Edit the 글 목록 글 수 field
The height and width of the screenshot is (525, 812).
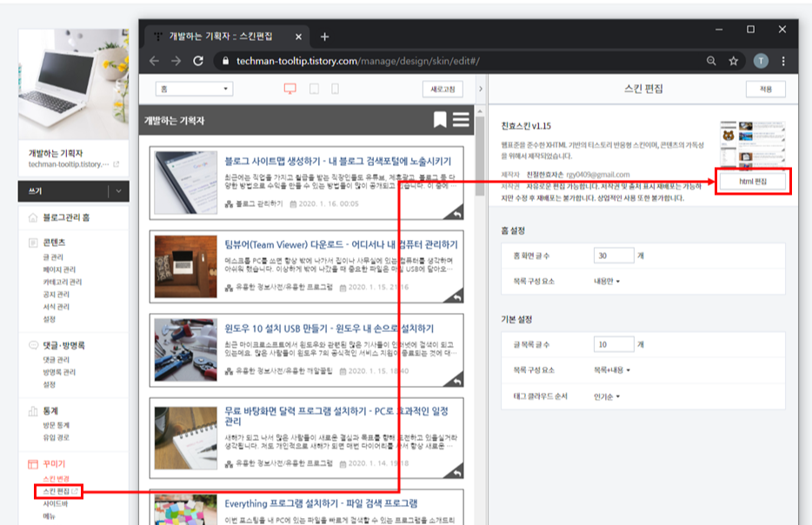click(614, 344)
